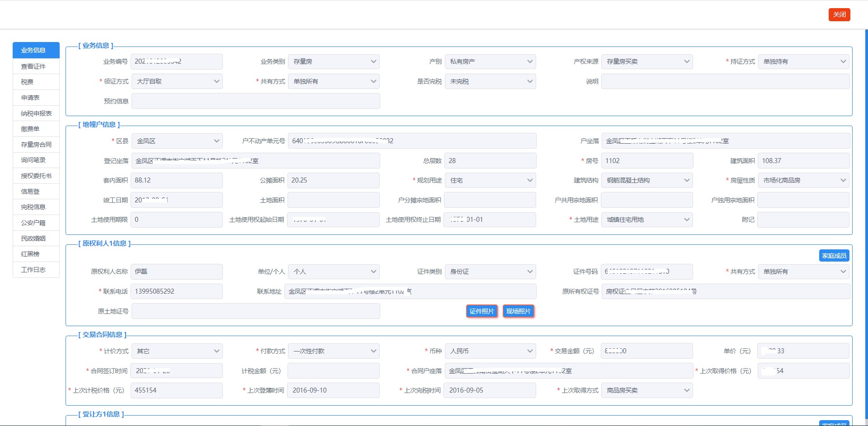The width and height of the screenshot is (868, 426).
Task: Click the vertical page scrollbar
Action: click(865, 226)
